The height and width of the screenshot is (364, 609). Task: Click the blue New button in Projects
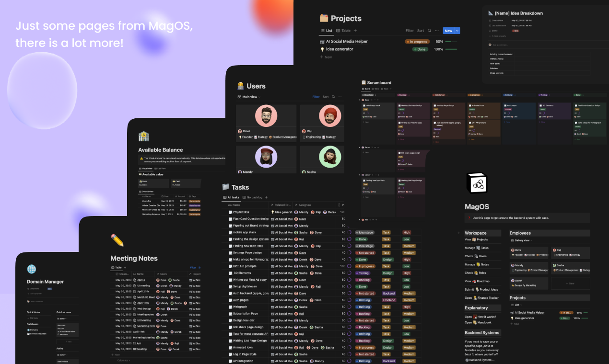tap(448, 31)
